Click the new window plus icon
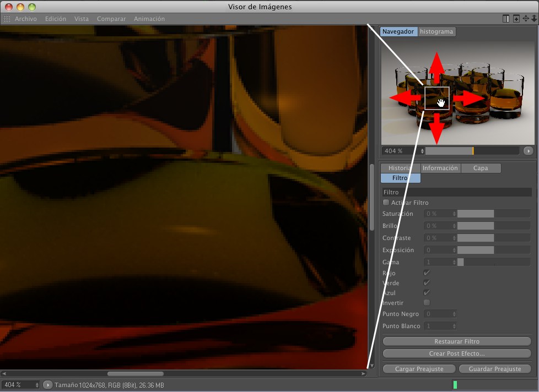 point(516,19)
